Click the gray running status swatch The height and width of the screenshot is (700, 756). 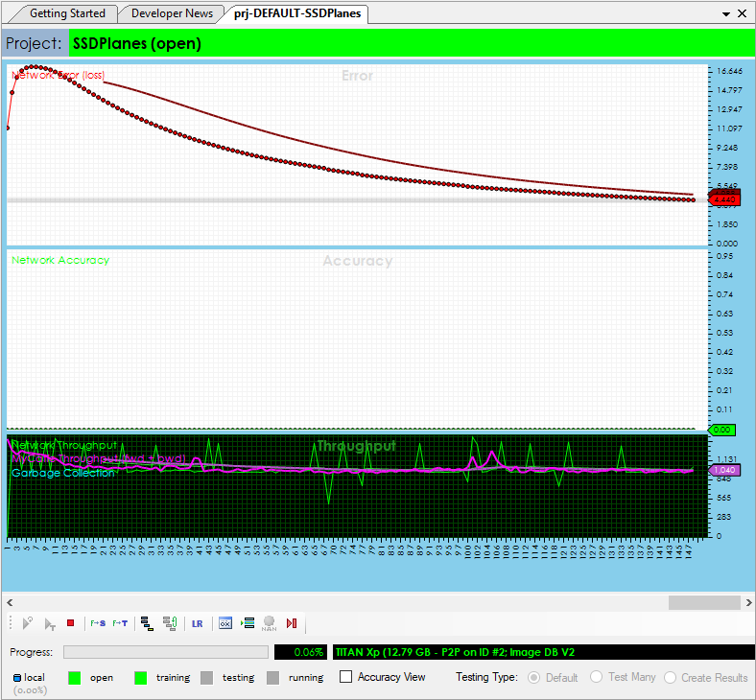tap(272, 678)
